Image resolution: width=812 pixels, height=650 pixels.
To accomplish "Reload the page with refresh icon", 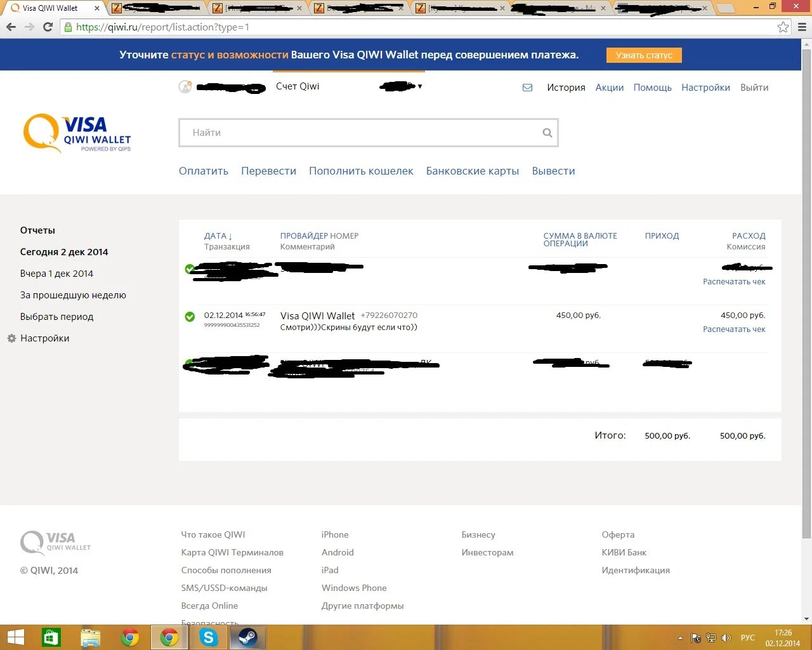I will [x=48, y=27].
